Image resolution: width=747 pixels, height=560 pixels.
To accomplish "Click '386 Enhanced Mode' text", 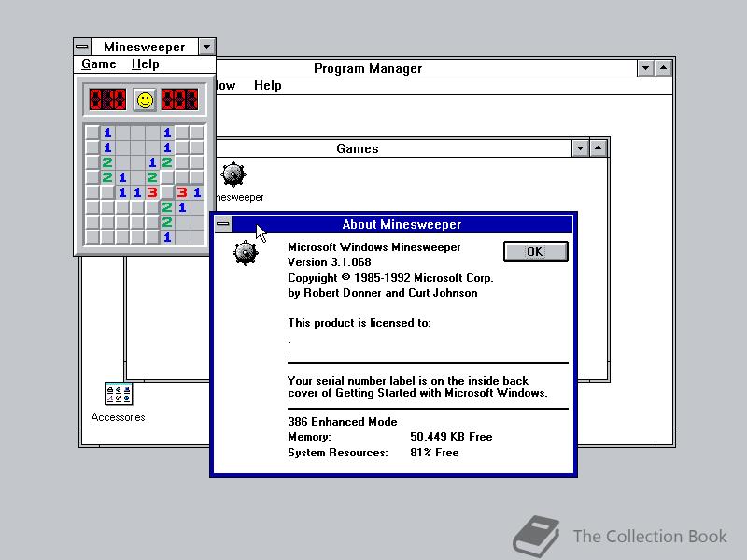I will coord(343,422).
